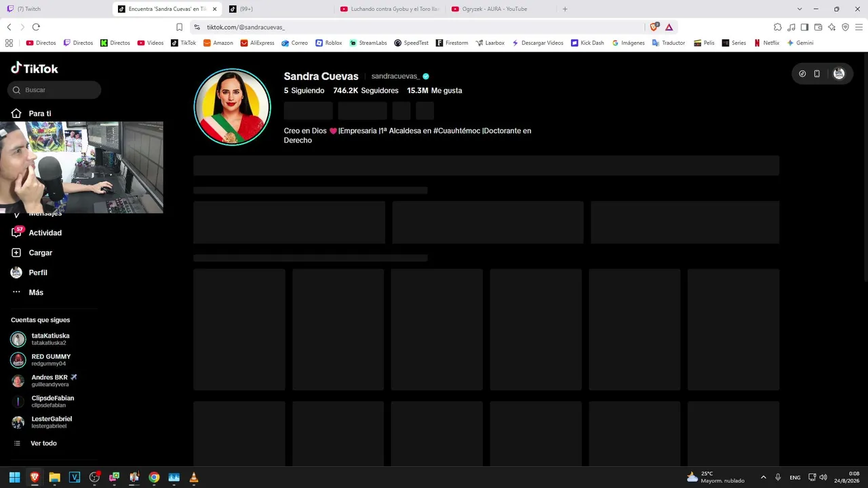Open the Netflix bookmark
Viewport: 868px width, 488px height.
coord(767,43)
